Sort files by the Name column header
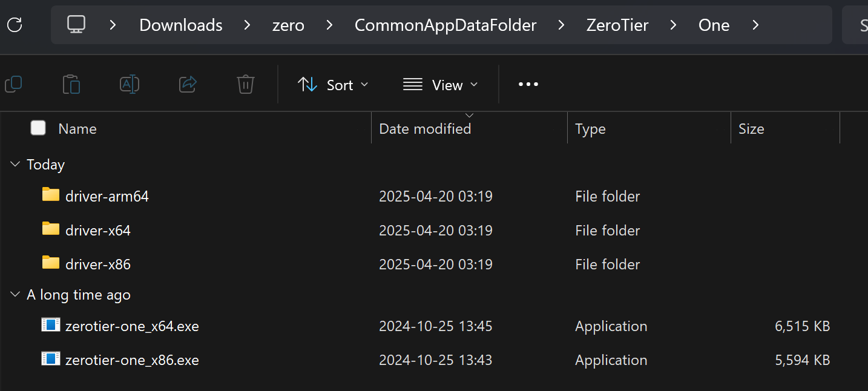This screenshot has height=391, width=868. pos(77,129)
